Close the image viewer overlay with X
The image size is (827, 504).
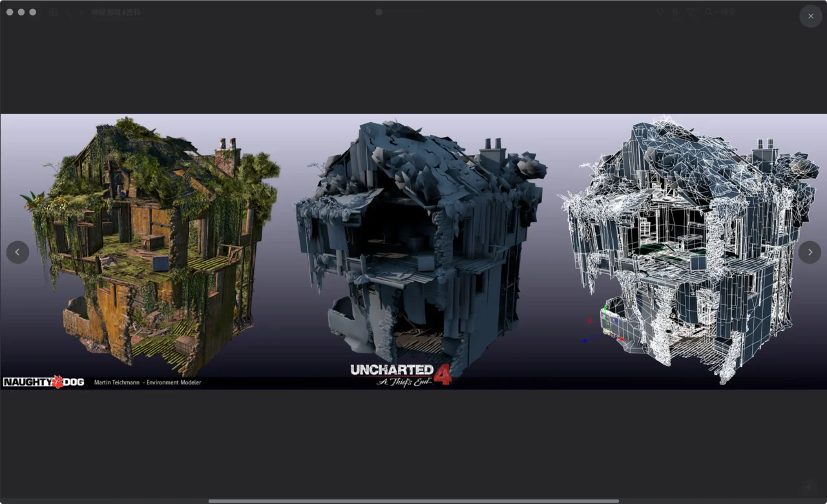point(811,16)
